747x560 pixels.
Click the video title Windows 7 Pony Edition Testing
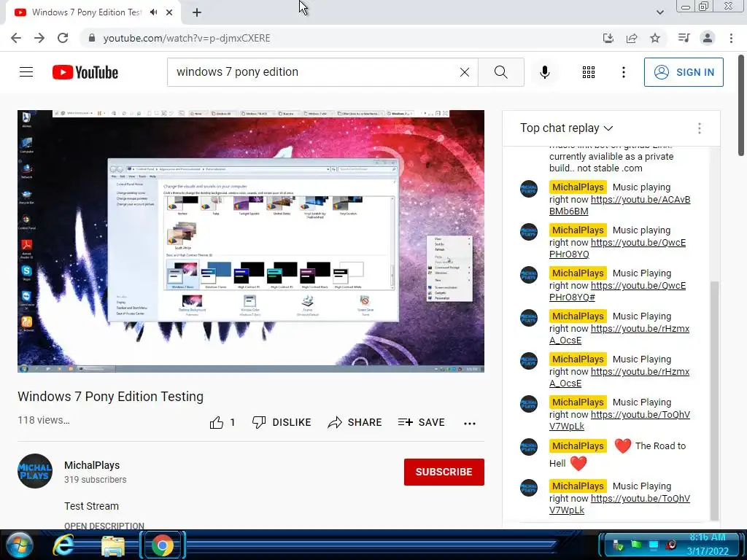click(x=111, y=396)
